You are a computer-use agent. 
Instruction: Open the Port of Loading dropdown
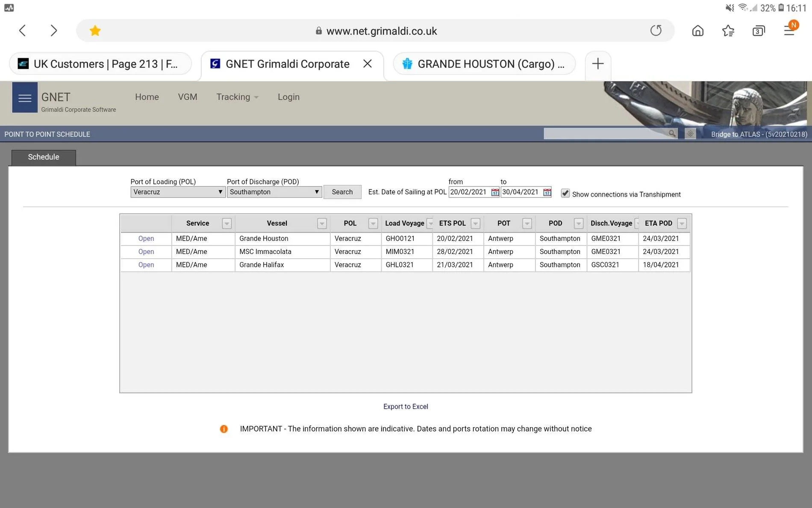coord(178,192)
